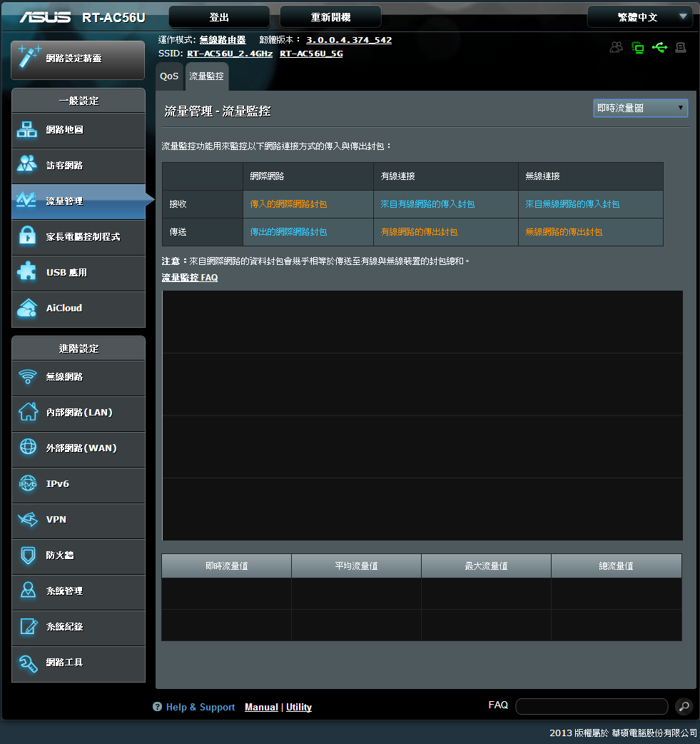Click the 無線網路 wireless wifi icon
The width and height of the screenshot is (700, 744).
coord(28,377)
